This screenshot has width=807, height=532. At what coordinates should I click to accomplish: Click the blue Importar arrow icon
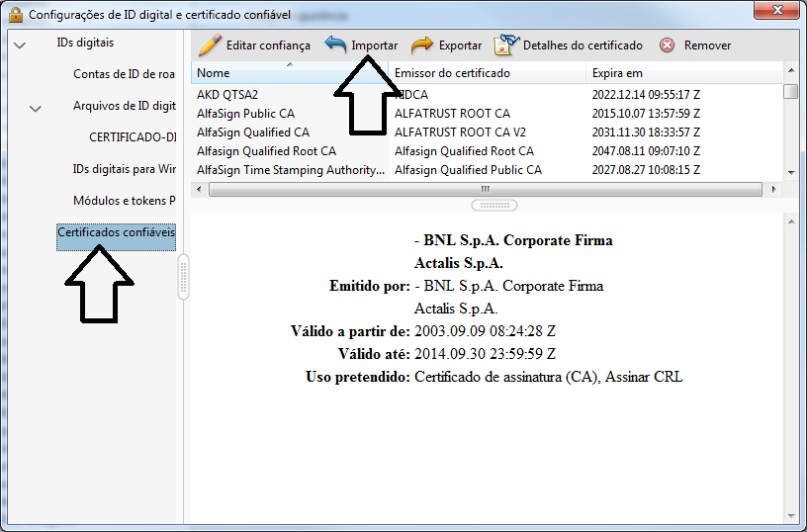[x=336, y=45]
